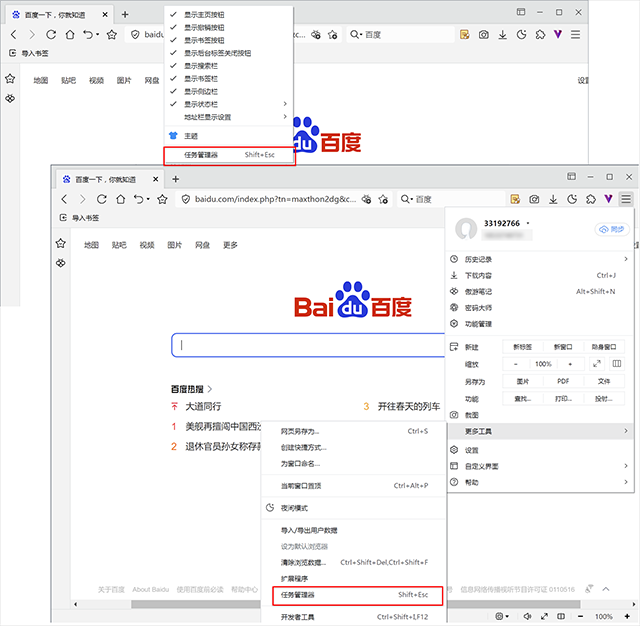The width and height of the screenshot is (640, 626).
Task: Click hamburger menu icon in front window
Action: coord(626,199)
